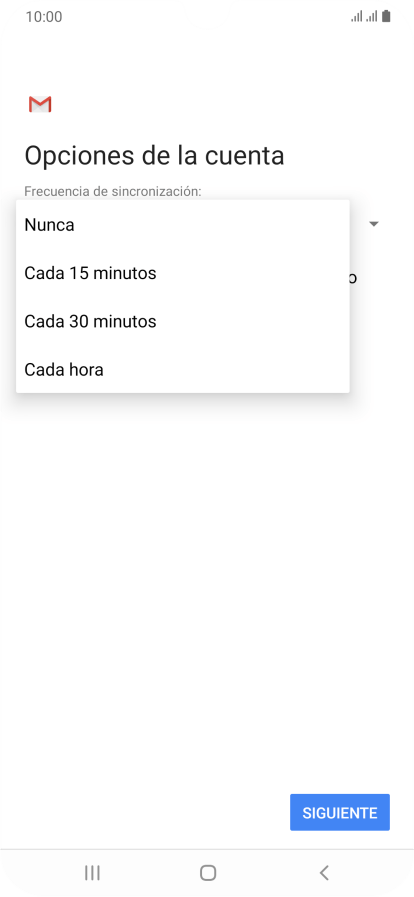The image size is (414, 897).
Task: Tap the hidden text right of the popup
Action: (354, 278)
